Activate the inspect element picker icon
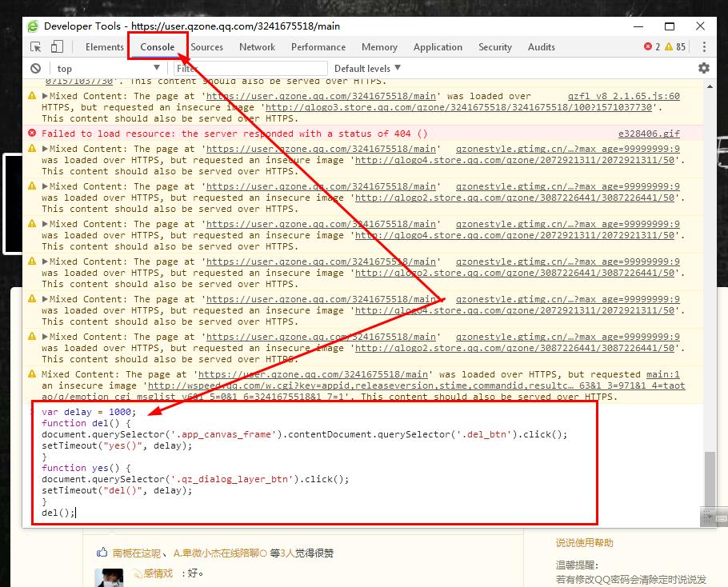 [x=36, y=47]
